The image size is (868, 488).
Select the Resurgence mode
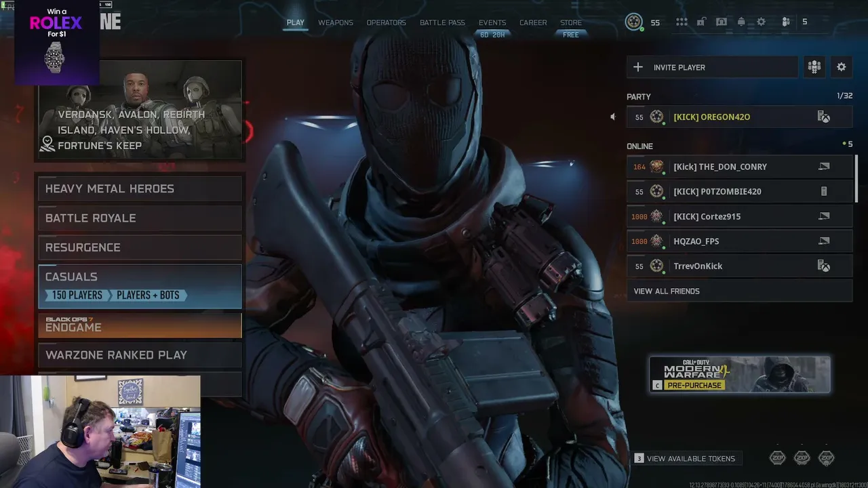140,247
